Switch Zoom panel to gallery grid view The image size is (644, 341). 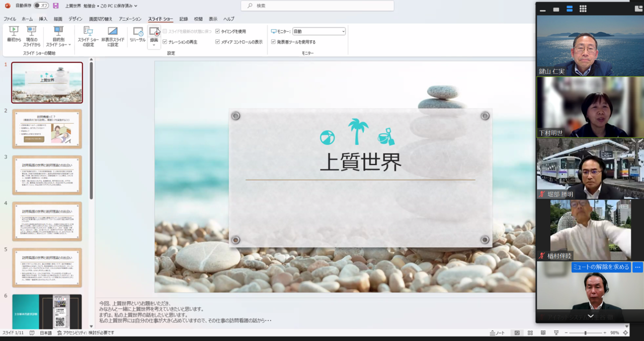(x=583, y=9)
